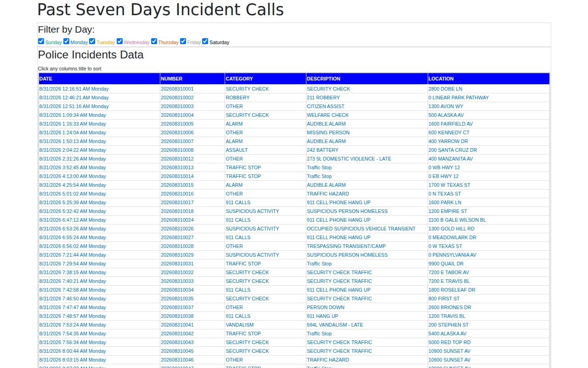Image resolution: width=588 pixels, height=368 pixels.
Task: Click location 0 WB HWY 12
Action: coord(444,167)
